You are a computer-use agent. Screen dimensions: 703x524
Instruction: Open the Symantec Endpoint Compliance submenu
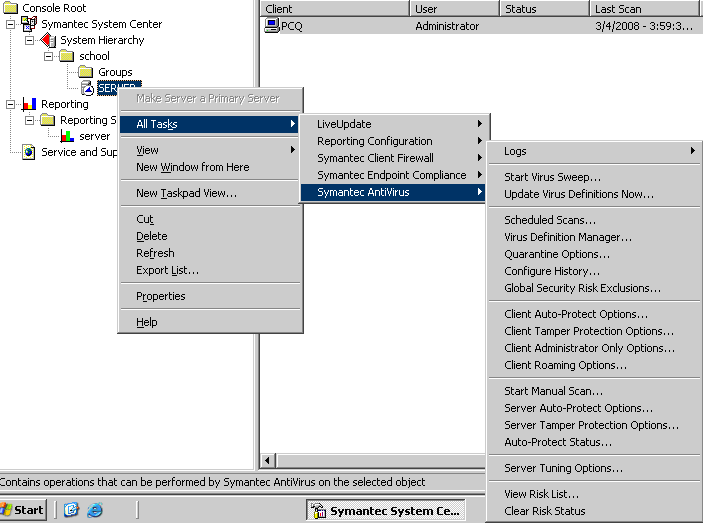pos(395,175)
